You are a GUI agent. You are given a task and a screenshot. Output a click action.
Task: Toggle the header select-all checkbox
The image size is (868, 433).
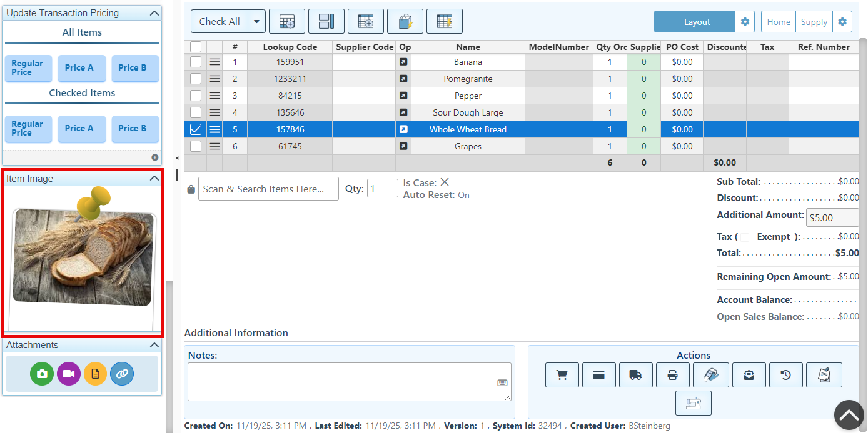point(196,47)
